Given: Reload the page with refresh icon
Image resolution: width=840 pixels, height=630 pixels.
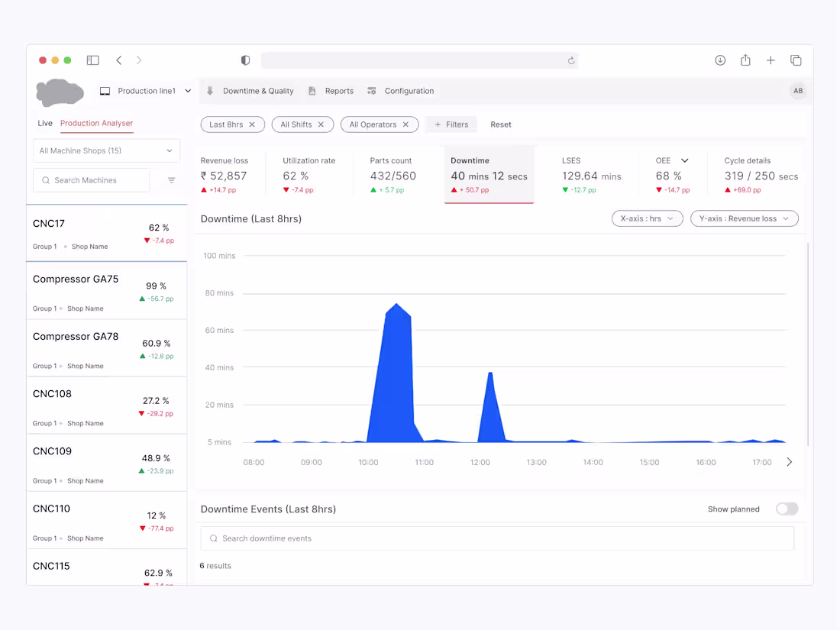Looking at the screenshot, I should [x=571, y=60].
